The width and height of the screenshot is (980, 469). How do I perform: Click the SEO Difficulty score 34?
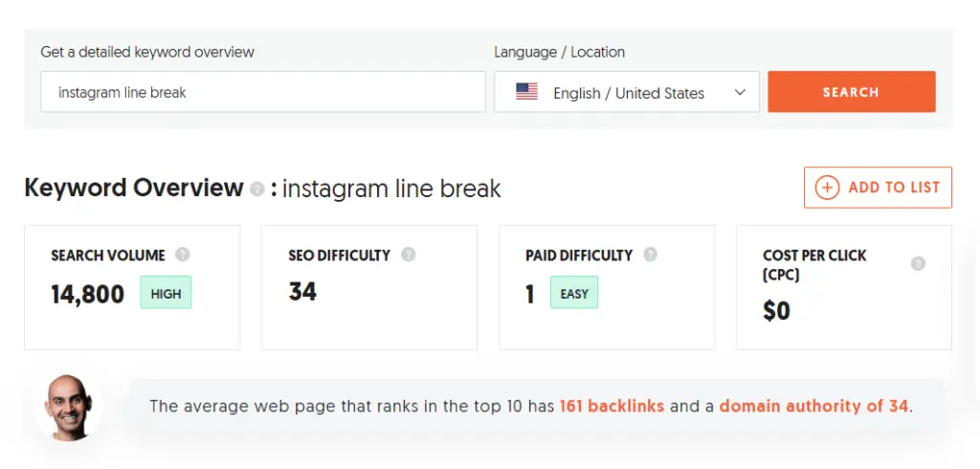(302, 291)
